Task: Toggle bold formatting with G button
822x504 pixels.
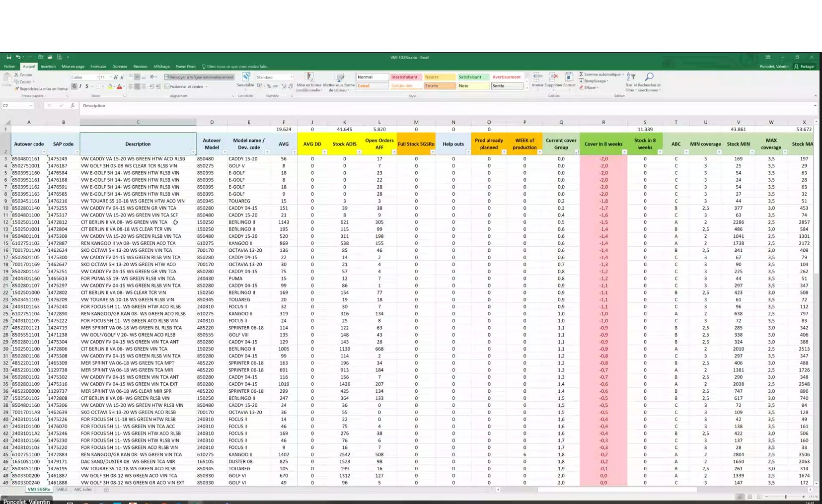Action: [x=74, y=86]
